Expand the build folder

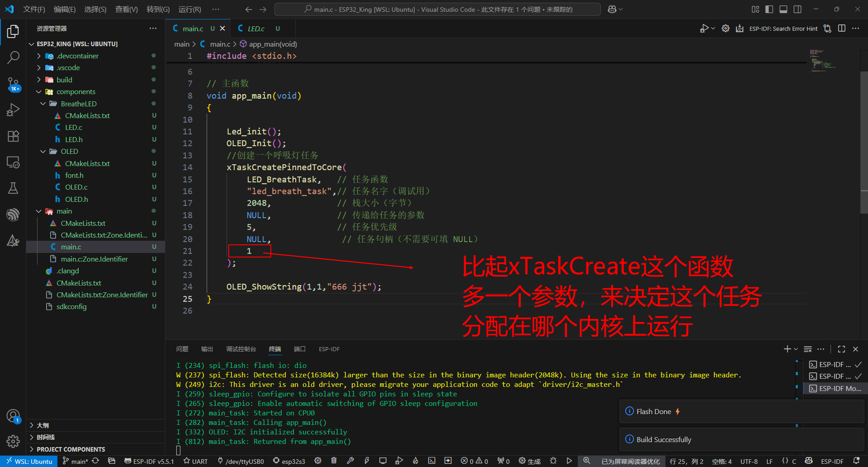tap(39, 80)
